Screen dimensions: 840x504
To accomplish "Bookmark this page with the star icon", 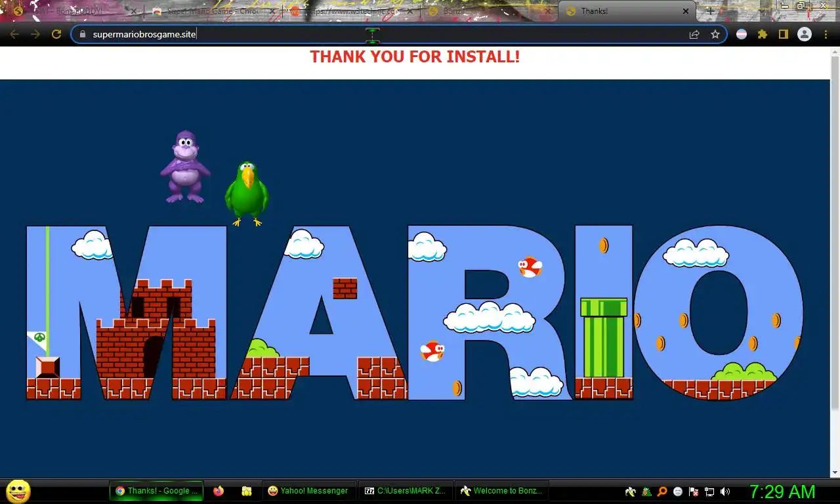I will pos(715,34).
